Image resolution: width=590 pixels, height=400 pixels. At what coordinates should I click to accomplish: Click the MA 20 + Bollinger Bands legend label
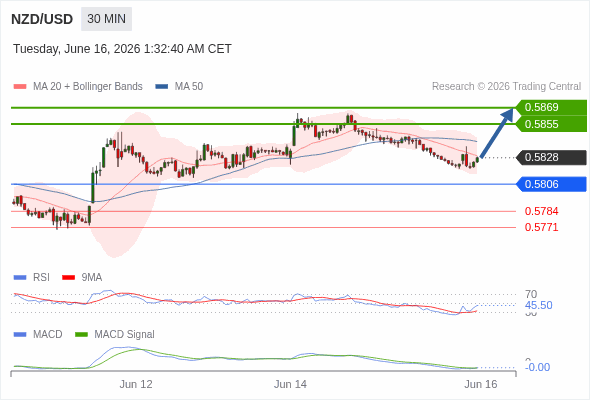point(88,87)
